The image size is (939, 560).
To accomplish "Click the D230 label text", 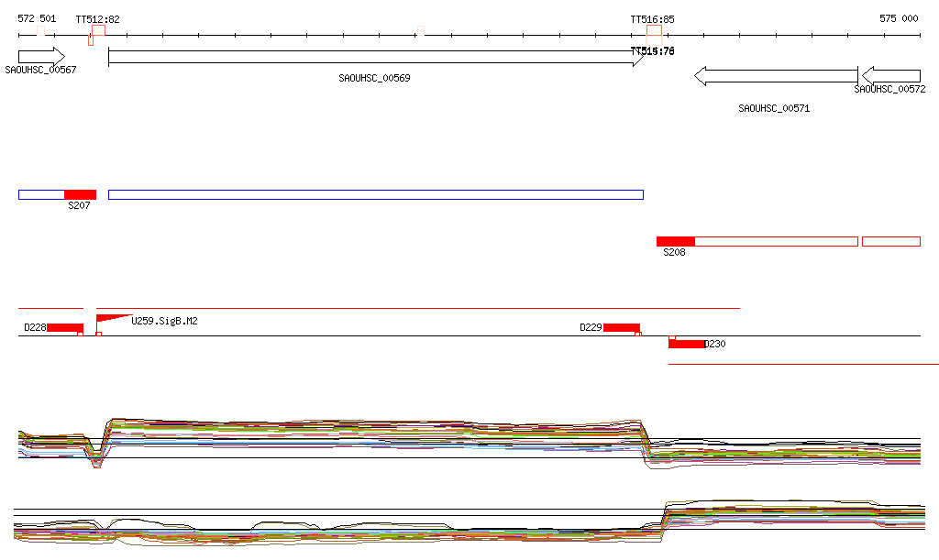I will click(x=715, y=344).
